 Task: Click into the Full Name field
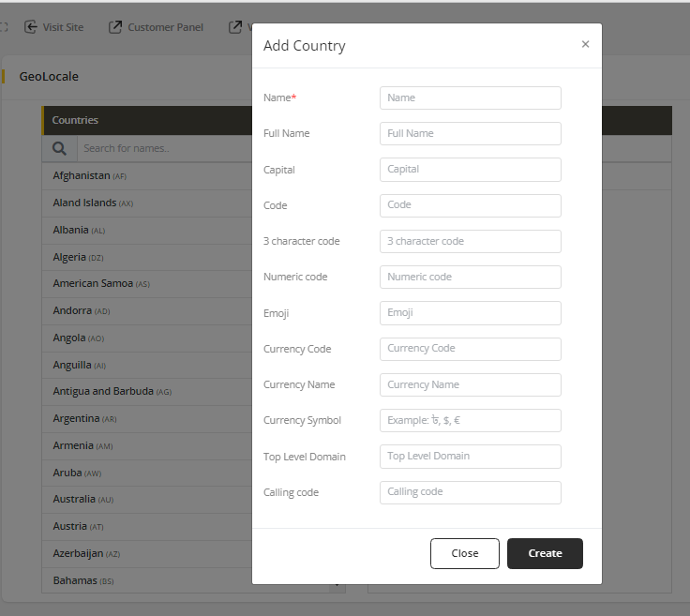470,133
